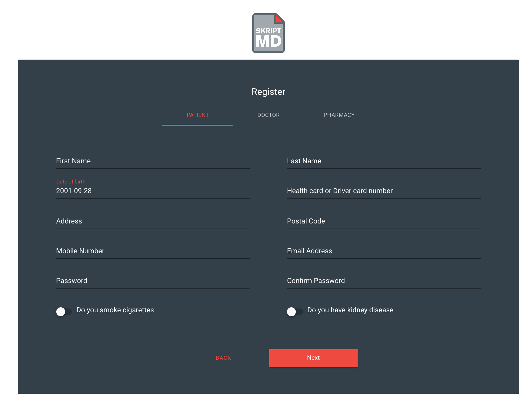Go back with the BACK button

[x=224, y=358]
